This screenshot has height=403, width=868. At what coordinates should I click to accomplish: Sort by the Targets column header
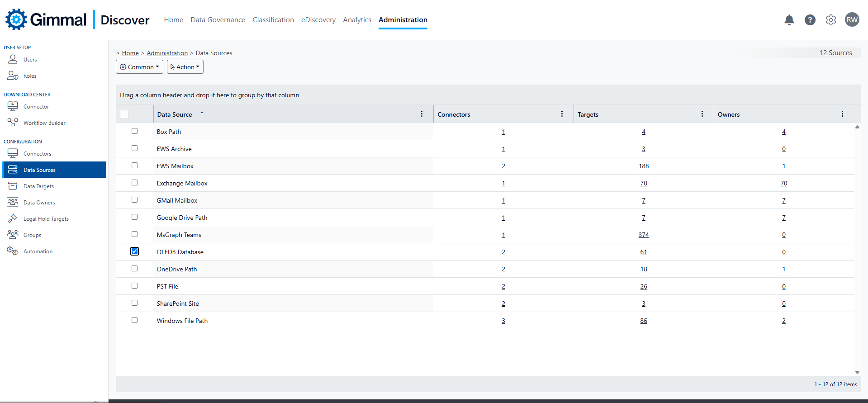588,114
